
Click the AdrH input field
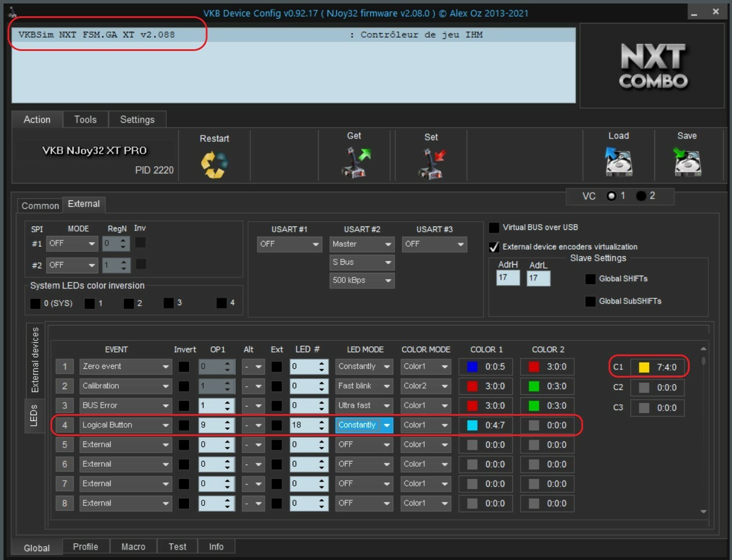tap(508, 278)
